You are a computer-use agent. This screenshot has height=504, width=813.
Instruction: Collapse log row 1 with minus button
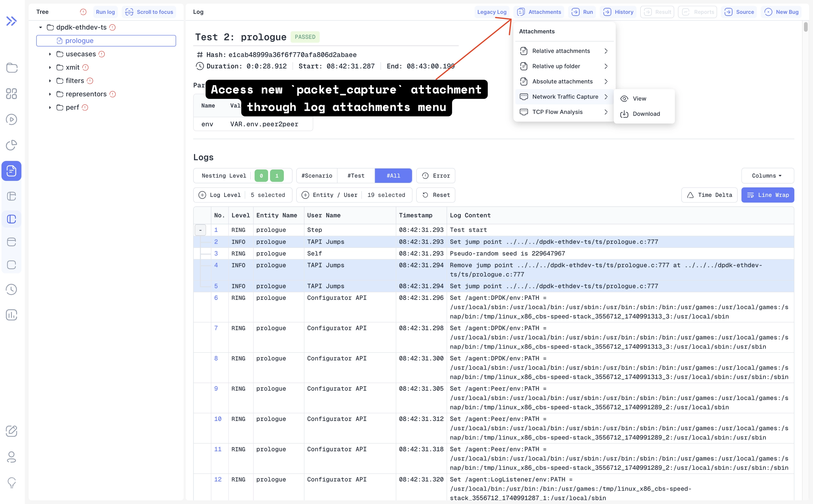(x=200, y=230)
